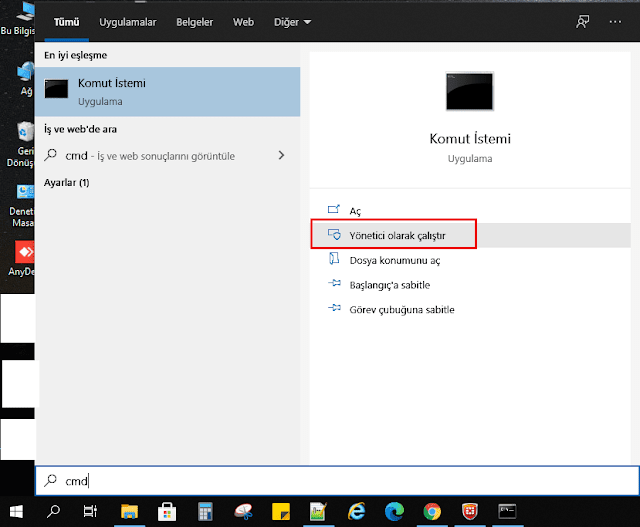This screenshot has width=640, height=527.
Task: Open Microsoft Store from taskbar
Action: tap(167, 511)
